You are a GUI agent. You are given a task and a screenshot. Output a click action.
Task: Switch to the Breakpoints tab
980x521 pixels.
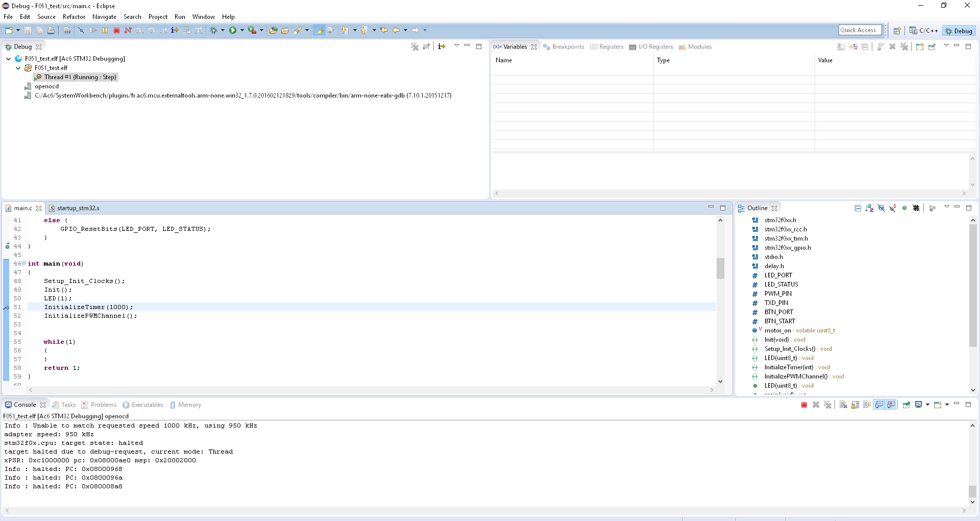coord(563,47)
